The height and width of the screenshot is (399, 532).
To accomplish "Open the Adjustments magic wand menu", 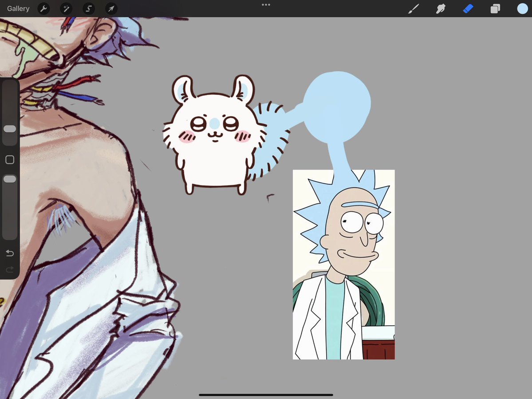I will (x=66, y=8).
